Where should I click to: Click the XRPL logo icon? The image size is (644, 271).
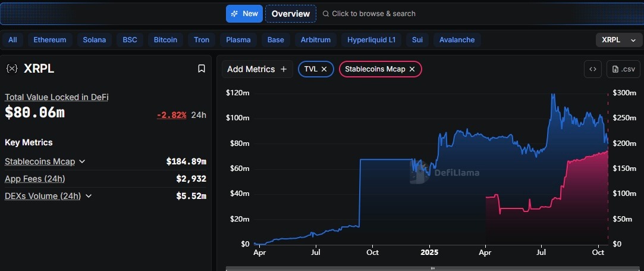[11, 68]
